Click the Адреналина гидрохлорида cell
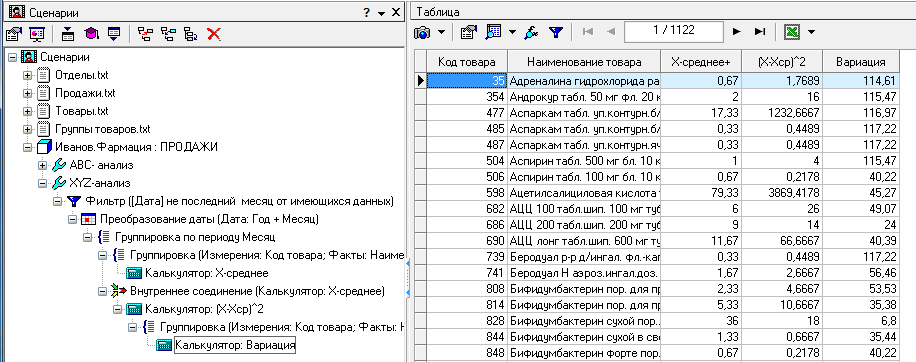Screen dimensions: 916x362 (x=584, y=81)
